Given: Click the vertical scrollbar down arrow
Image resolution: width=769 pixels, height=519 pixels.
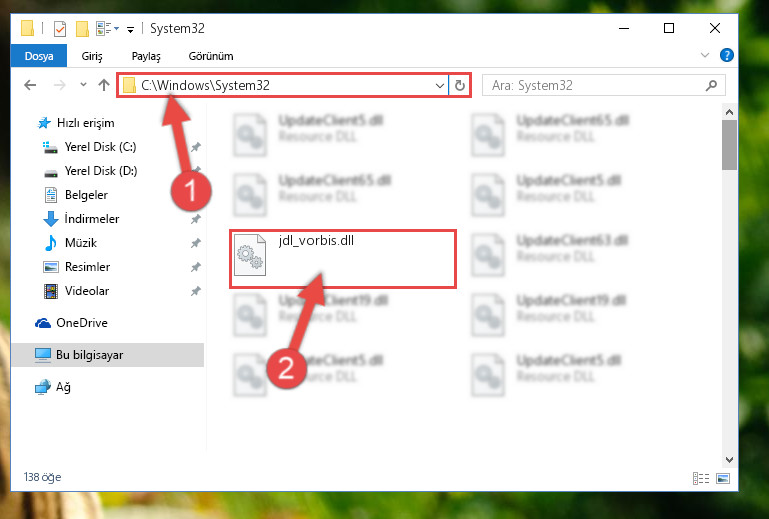Looking at the screenshot, I should 729,460.
